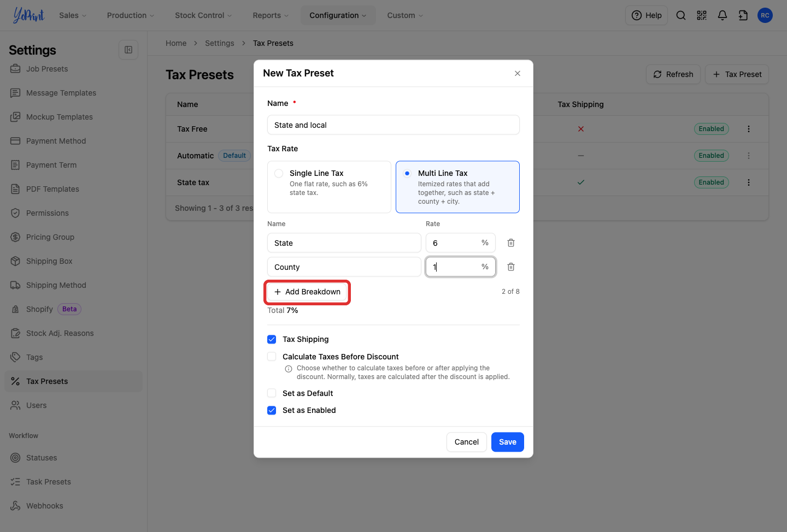Expand the Reports menu
This screenshot has height=532, width=787.
271,15
